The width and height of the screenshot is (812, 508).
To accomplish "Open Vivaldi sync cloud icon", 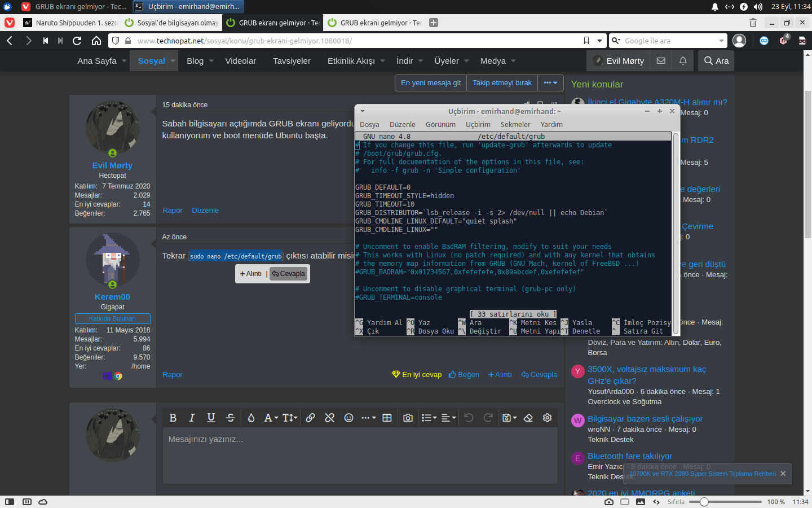I will 43,502.
